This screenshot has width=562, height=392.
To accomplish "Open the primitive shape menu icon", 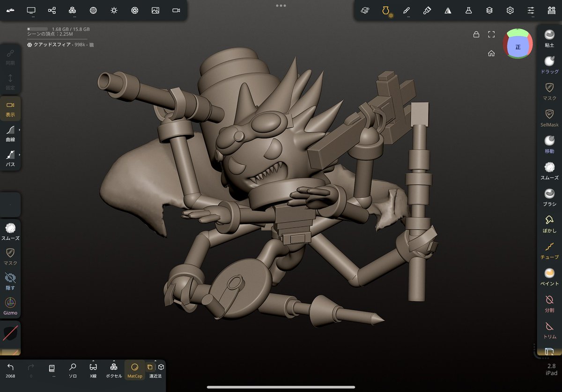I will pyautogui.click(x=365, y=10).
